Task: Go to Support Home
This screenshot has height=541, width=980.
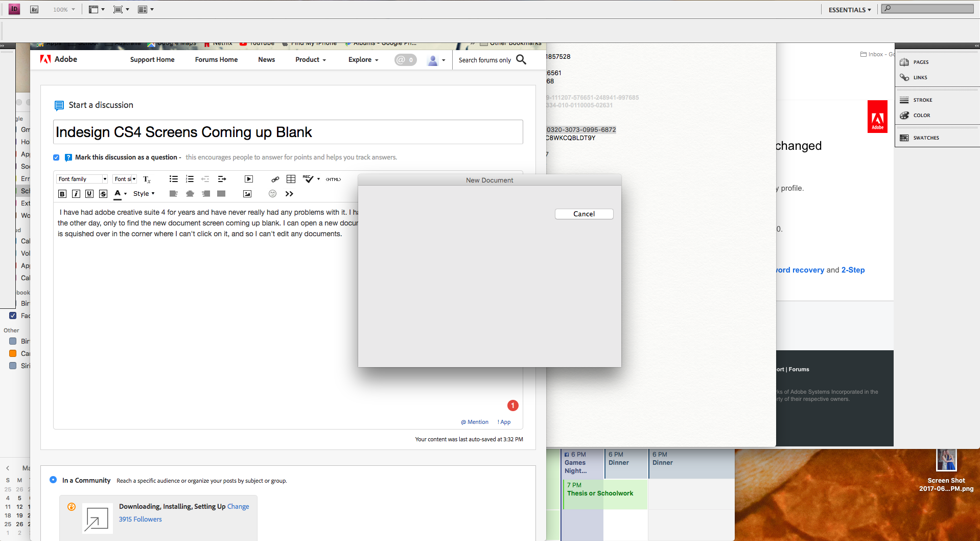Action: click(x=152, y=60)
